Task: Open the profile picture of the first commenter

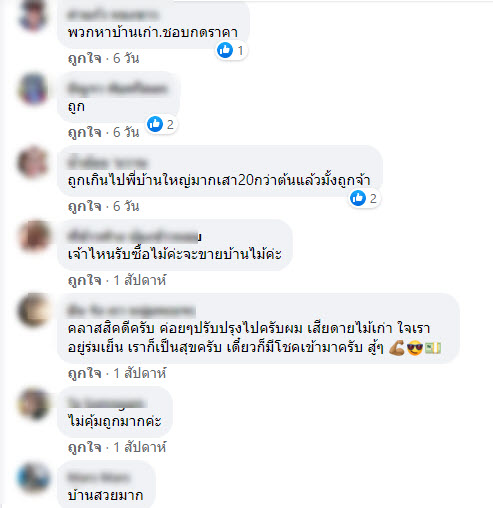Action: point(33,15)
